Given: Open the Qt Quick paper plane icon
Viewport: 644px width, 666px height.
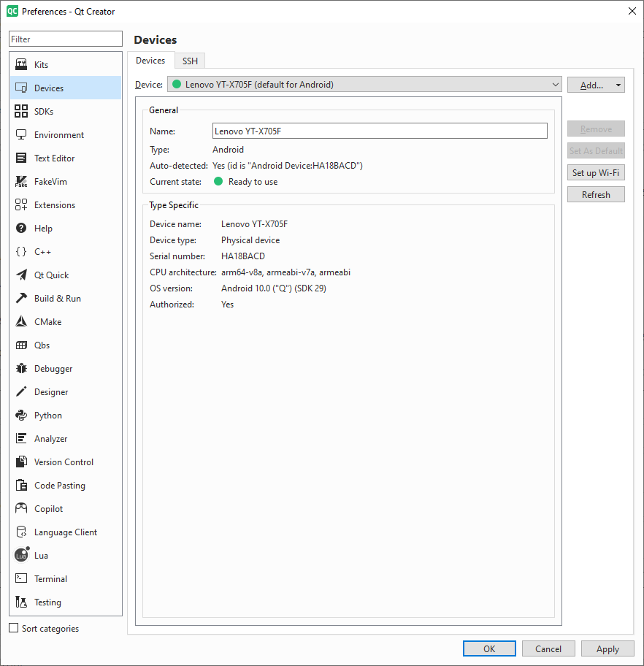Looking at the screenshot, I should click(x=21, y=275).
